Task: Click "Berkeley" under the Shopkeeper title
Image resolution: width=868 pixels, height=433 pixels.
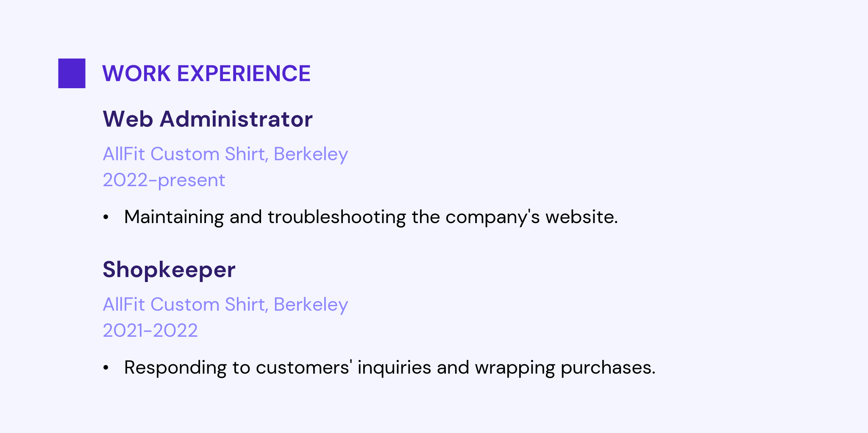Action: (x=311, y=304)
